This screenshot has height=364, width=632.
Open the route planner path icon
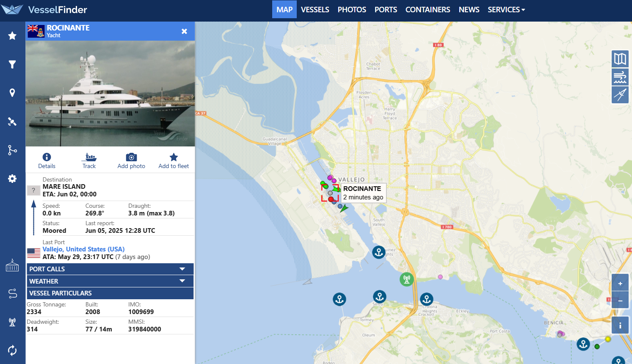(12, 293)
